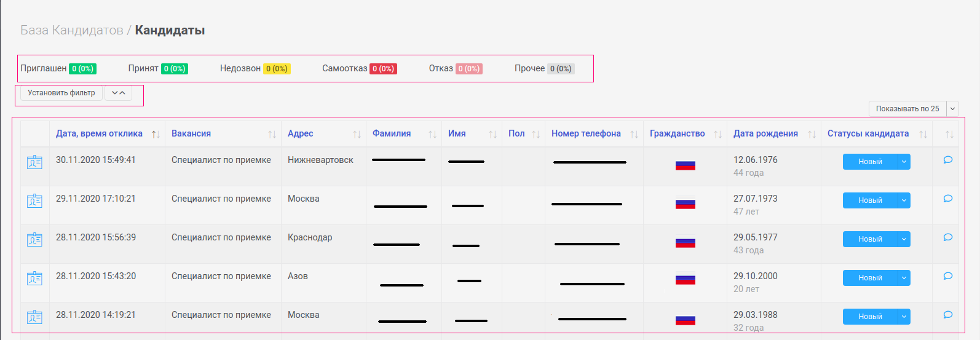Click Новый status button for Азов candidate
Screen dimensions: 980x340
coord(870,278)
